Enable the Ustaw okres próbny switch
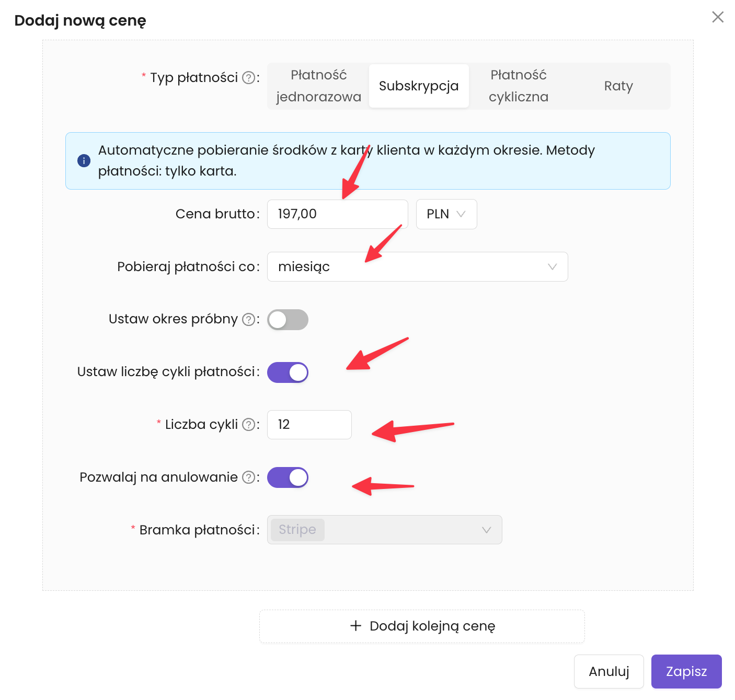The width and height of the screenshot is (735, 700). click(x=288, y=320)
